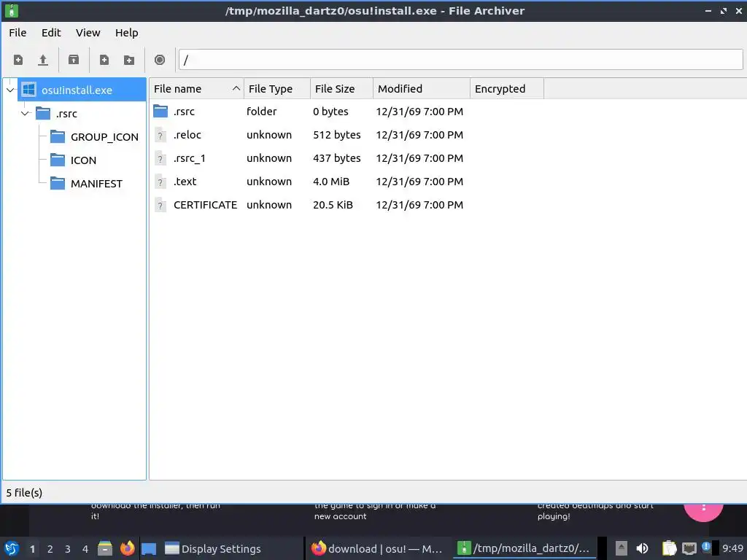The height and width of the screenshot is (560, 747).
Task: Select MANIFEST folder in the tree
Action: pyautogui.click(x=86, y=184)
